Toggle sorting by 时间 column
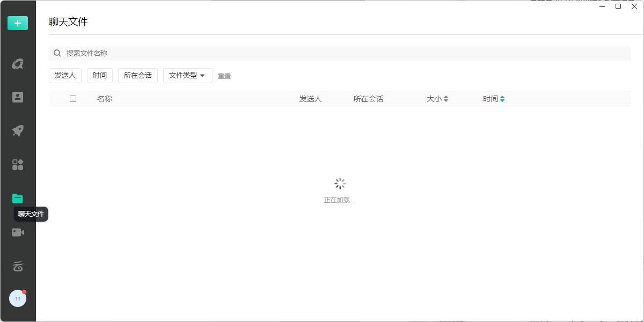This screenshot has height=322, width=644. point(494,99)
